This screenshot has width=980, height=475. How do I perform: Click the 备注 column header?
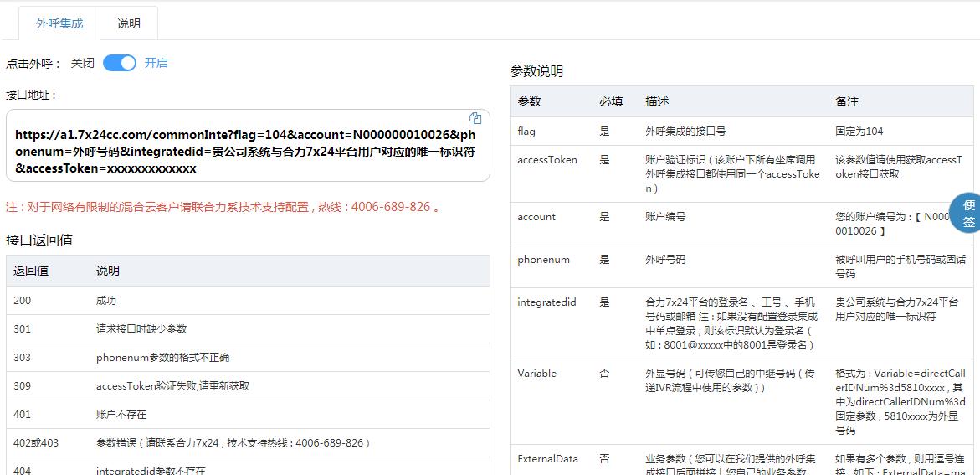(848, 102)
